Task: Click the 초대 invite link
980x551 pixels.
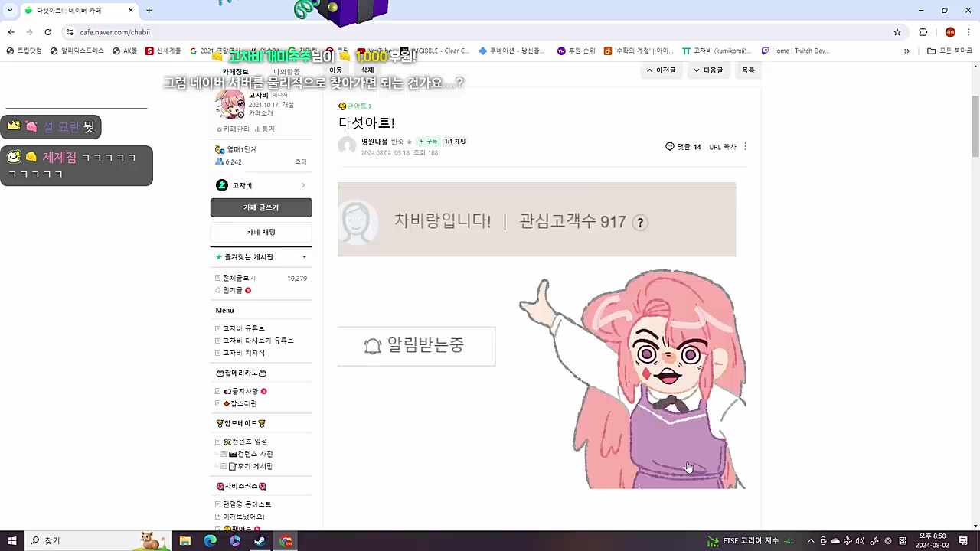Action: [301, 162]
